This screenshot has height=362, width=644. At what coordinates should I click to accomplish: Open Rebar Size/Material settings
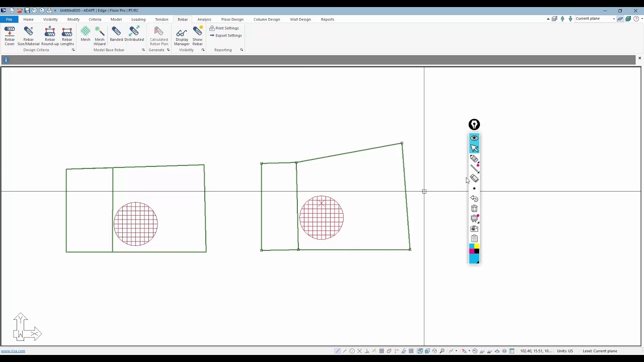(x=28, y=36)
